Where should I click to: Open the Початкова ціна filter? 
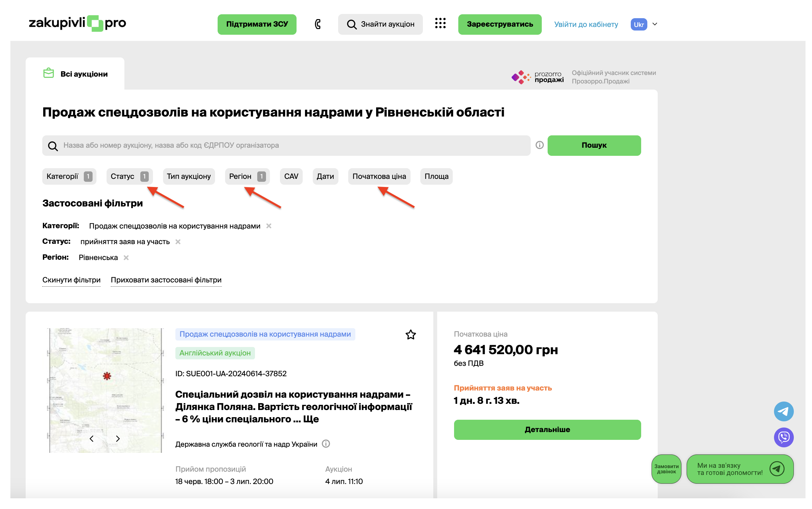click(x=379, y=176)
